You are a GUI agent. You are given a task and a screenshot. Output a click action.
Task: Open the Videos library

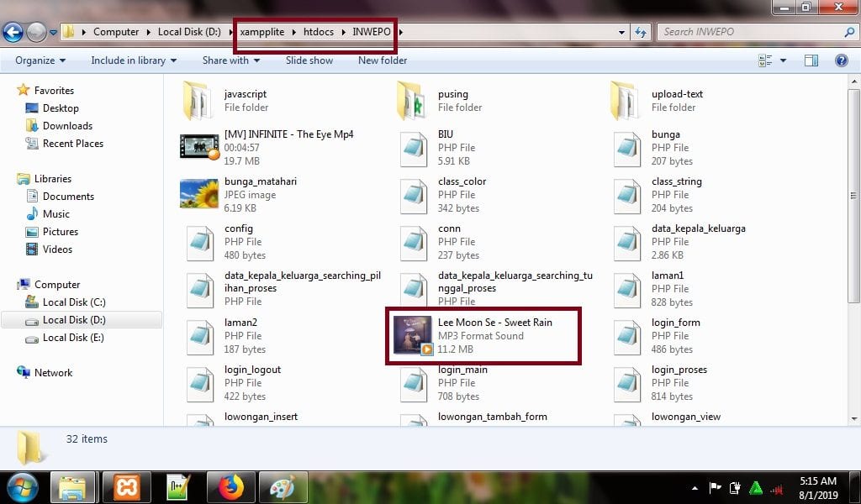pyautogui.click(x=57, y=249)
